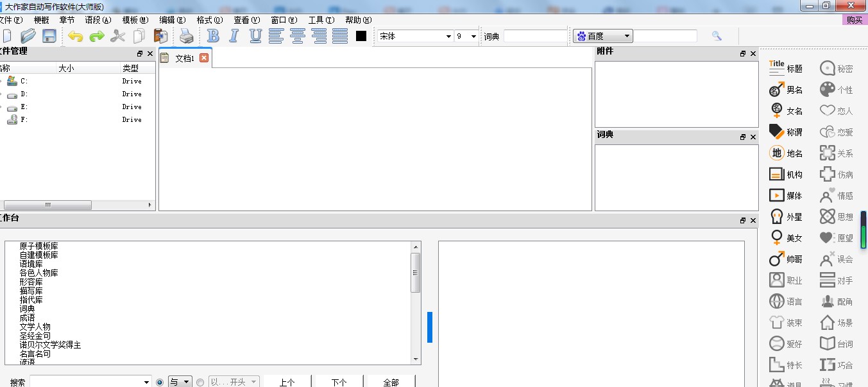
Task: Open the 媒体 media generator icon
Action: (x=785, y=196)
